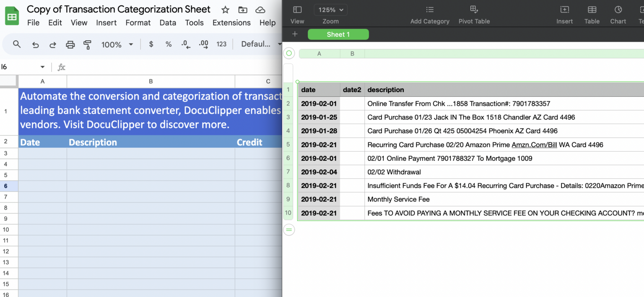The height and width of the screenshot is (297, 644).
Task: Format selection as percent
Action: [168, 44]
